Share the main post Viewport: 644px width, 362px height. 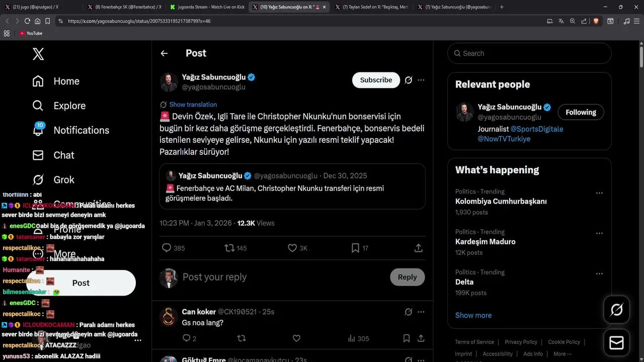pos(418,248)
